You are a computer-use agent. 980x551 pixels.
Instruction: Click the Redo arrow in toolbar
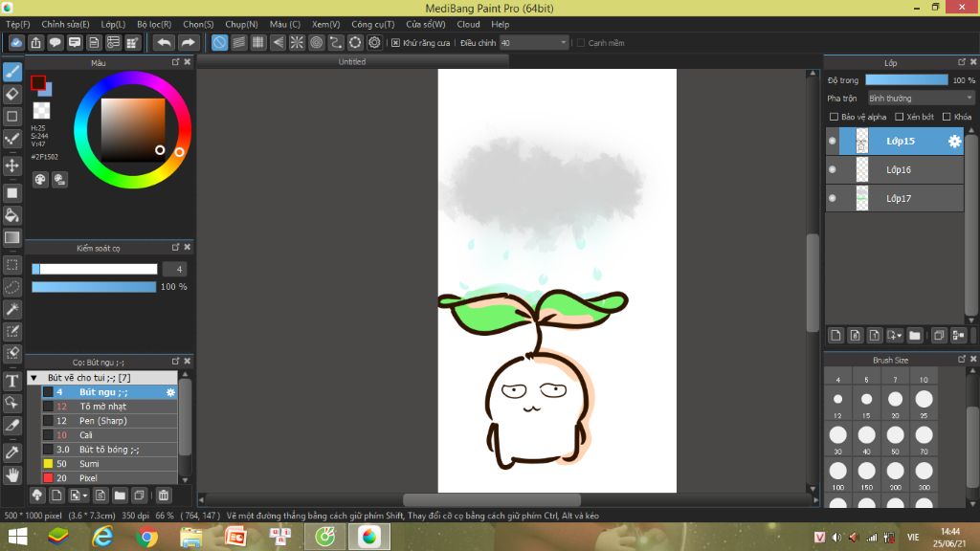tap(188, 42)
